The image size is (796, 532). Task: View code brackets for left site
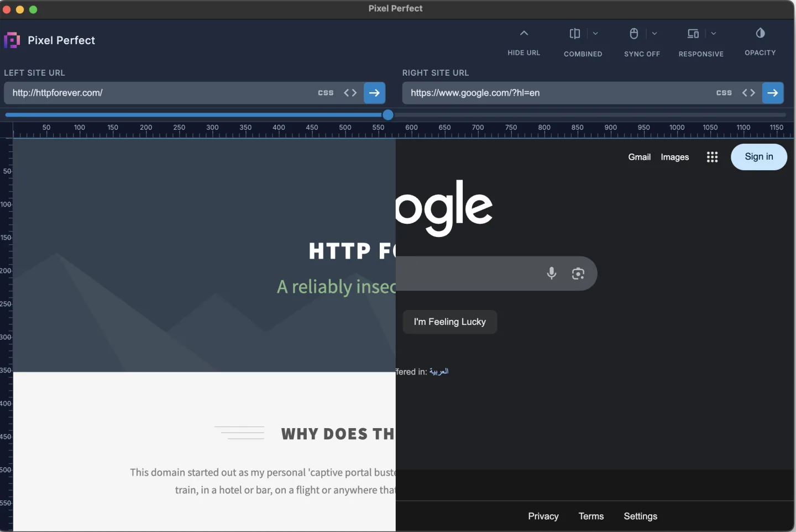pos(350,93)
